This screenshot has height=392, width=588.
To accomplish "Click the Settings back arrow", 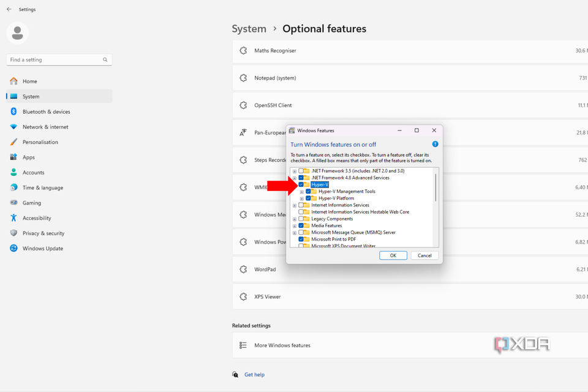I will [x=9, y=9].
